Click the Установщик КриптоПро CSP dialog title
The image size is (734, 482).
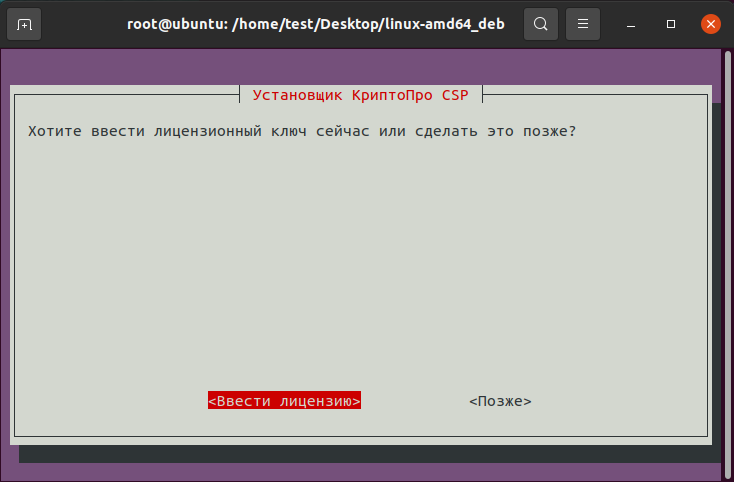click(x=360, y=95)
